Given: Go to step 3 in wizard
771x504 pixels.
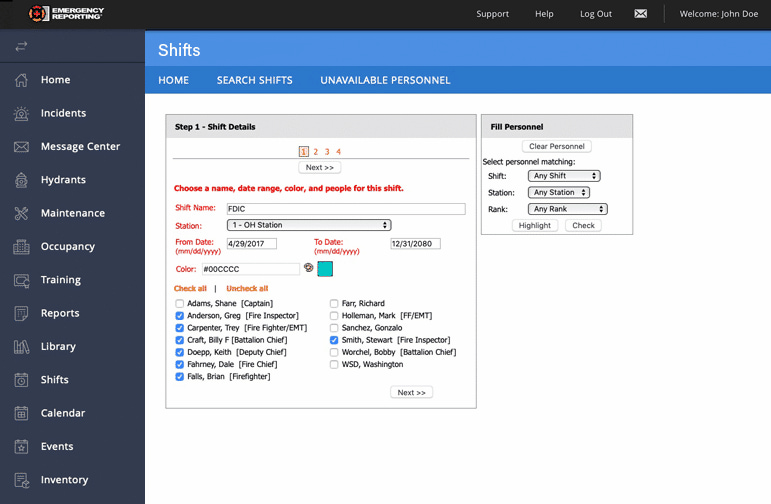Looking at the screenshot, I should [327, 152].
